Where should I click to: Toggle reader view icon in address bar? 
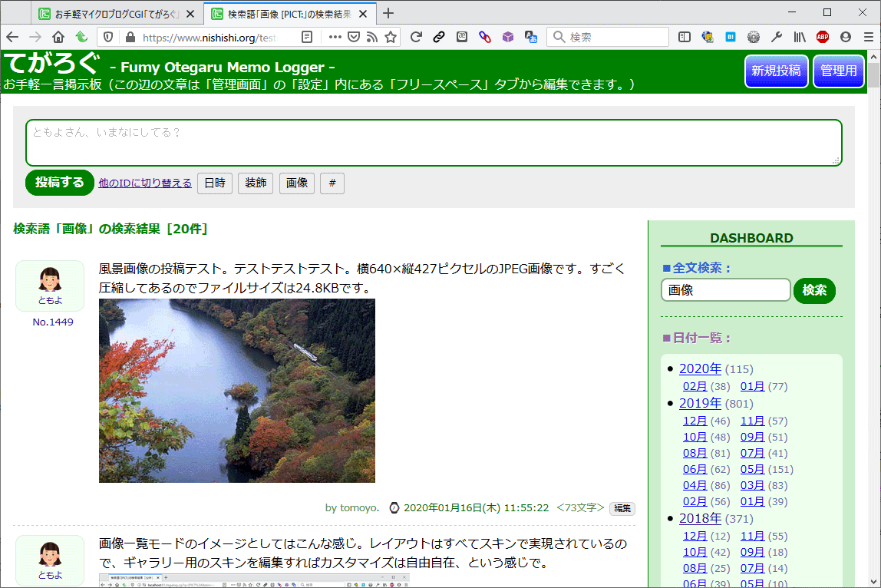[x=307, y=37]
